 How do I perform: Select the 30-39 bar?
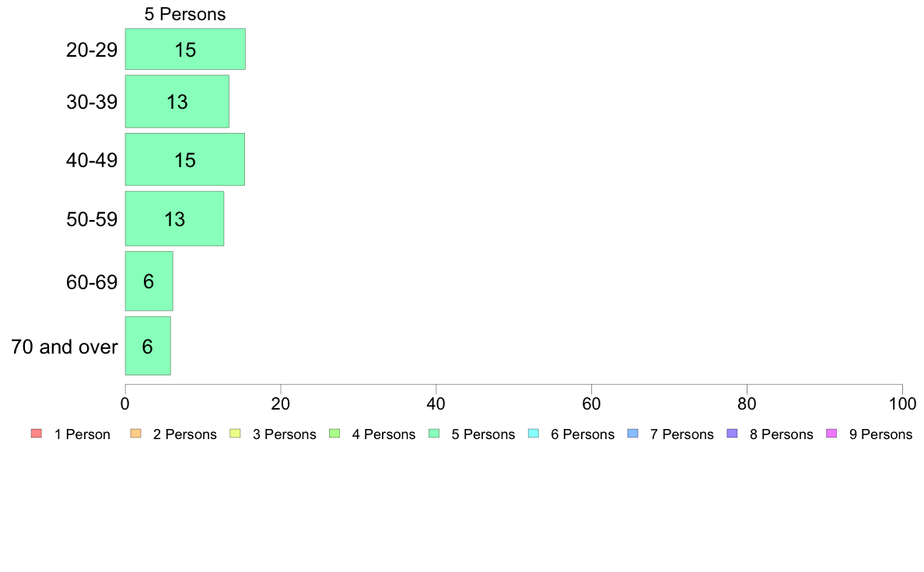point(177,101)
